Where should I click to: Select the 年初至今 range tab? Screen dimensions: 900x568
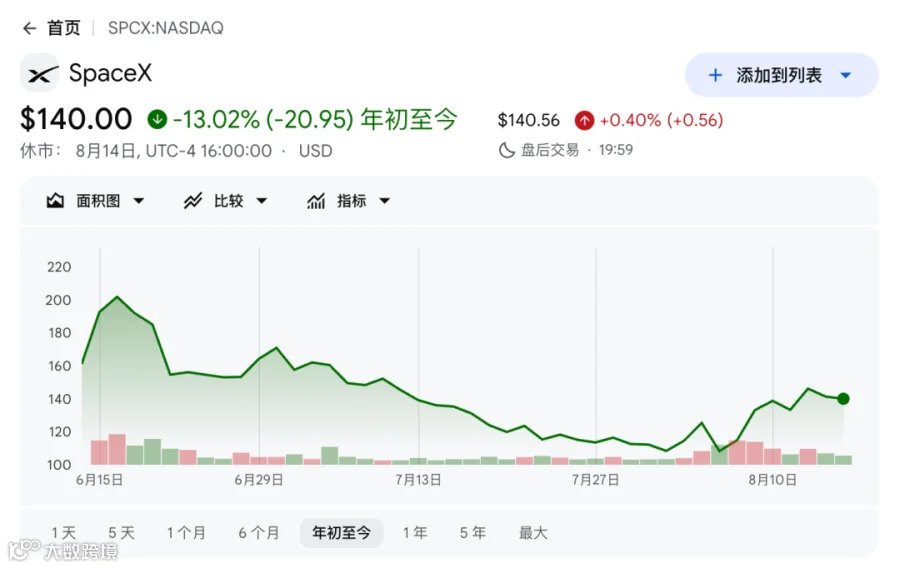[x=342, y=532]
